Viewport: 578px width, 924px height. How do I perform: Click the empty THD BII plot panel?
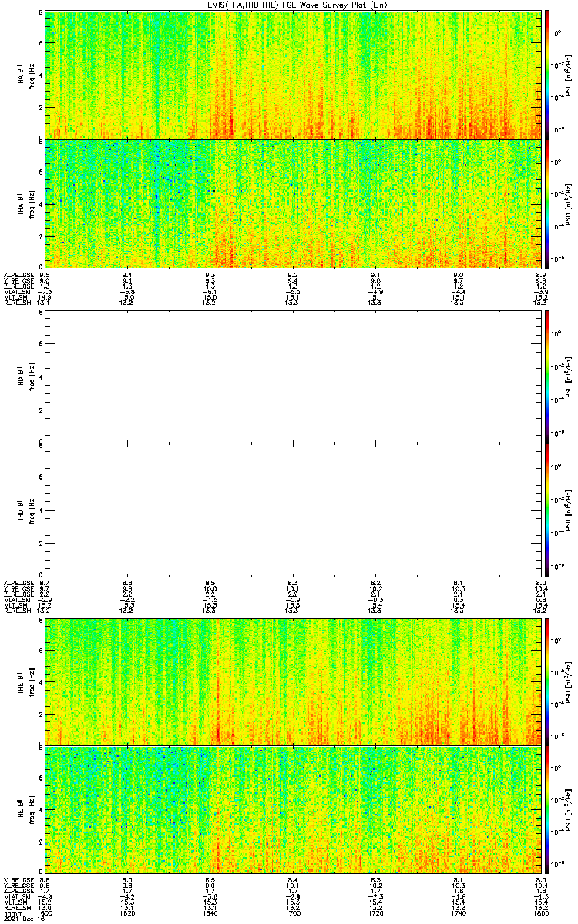tap(293, 509)
